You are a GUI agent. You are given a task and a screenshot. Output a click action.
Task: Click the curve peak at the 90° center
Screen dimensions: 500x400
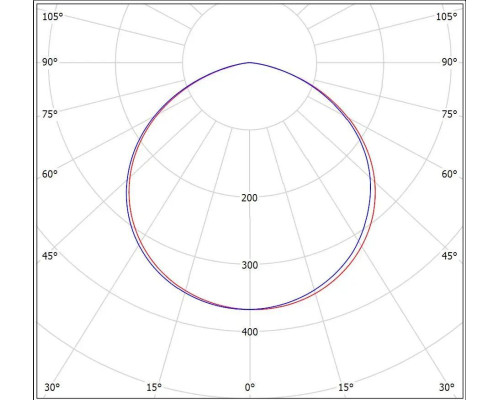(250, 63)
